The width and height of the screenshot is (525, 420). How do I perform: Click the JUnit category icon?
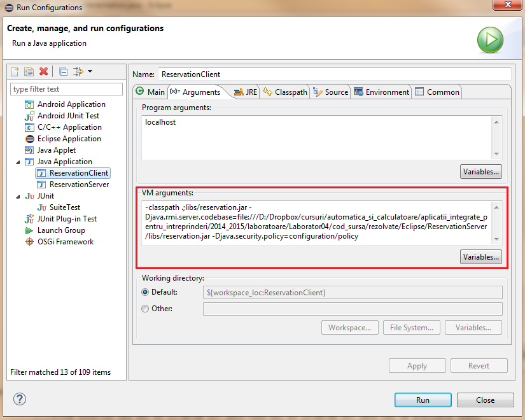pyautogui.click(x=29, y=196)
